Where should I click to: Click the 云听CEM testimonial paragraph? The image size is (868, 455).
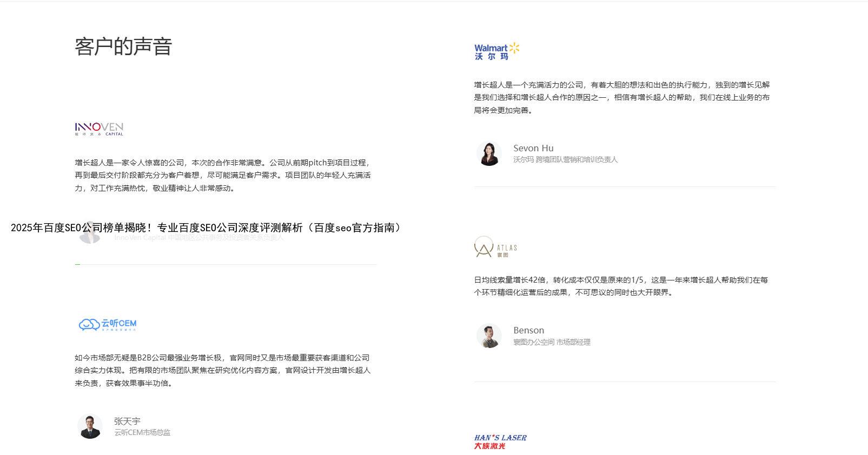pos(223,370)
